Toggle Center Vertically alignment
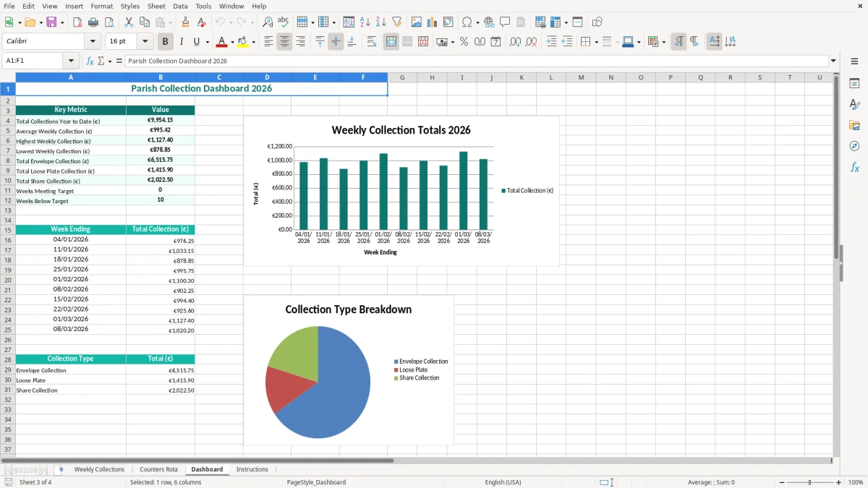Viewport: 868px width, 488px height. tap(336, 42)
